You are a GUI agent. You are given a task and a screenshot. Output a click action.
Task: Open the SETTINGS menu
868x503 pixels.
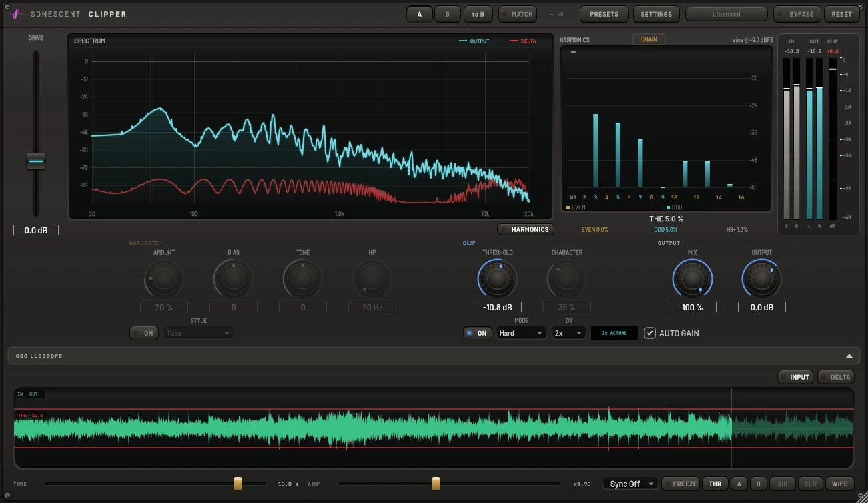coord(657,14)
